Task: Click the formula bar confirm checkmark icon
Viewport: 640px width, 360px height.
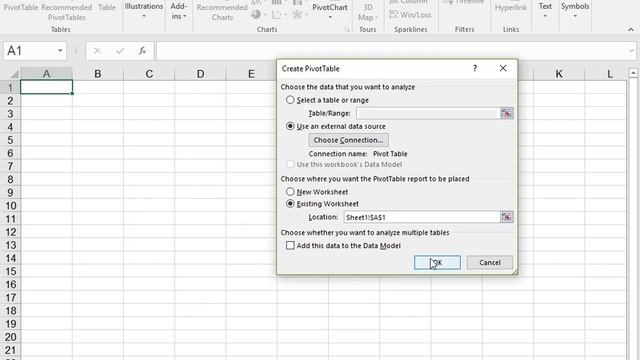Action: (120, 51)
